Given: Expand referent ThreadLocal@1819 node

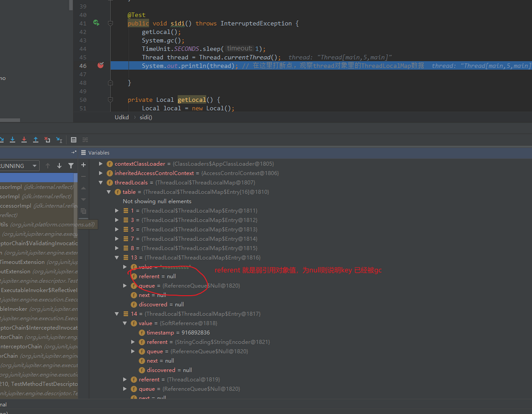Looking at the screenshot, I should (x=125, y=380).
